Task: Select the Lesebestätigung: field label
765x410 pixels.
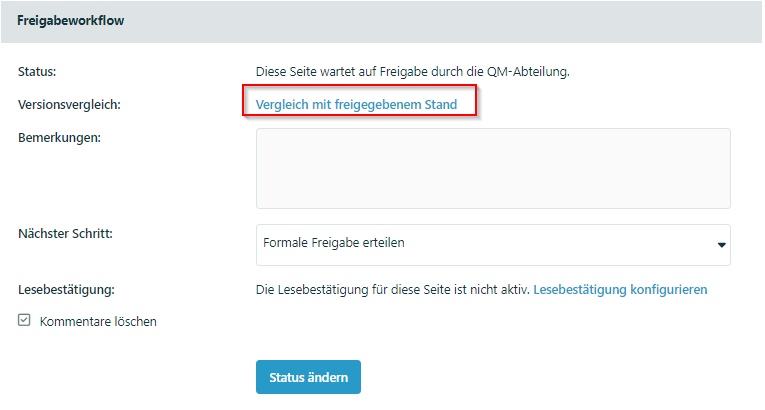Action: tap(66, 289)
